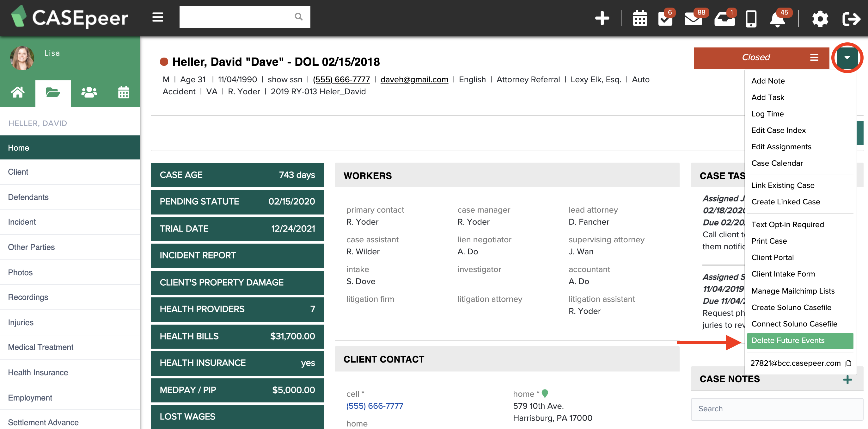Open the calendar icon in top bar
Screen dimensions: 868x429
640,18
